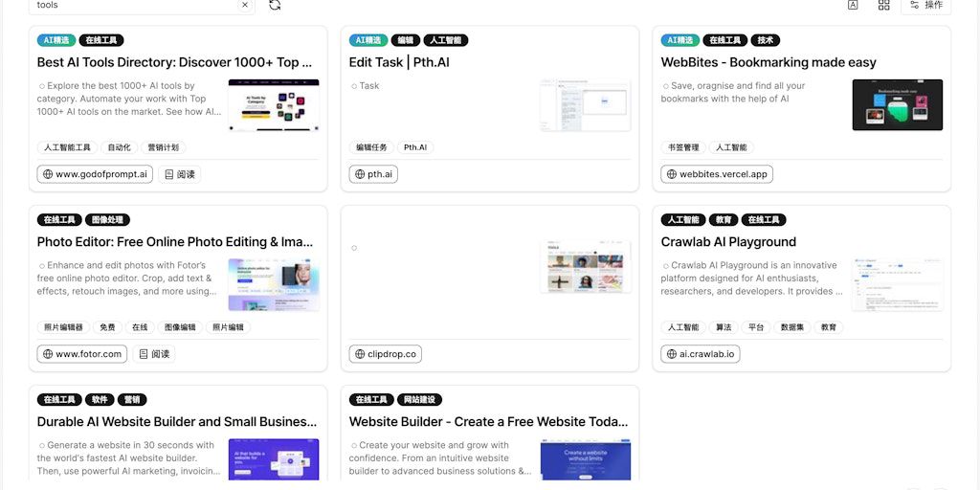Select the 人工智能 tag on WebBites card
The image size is (980, 490).
(x=731, y=147)
